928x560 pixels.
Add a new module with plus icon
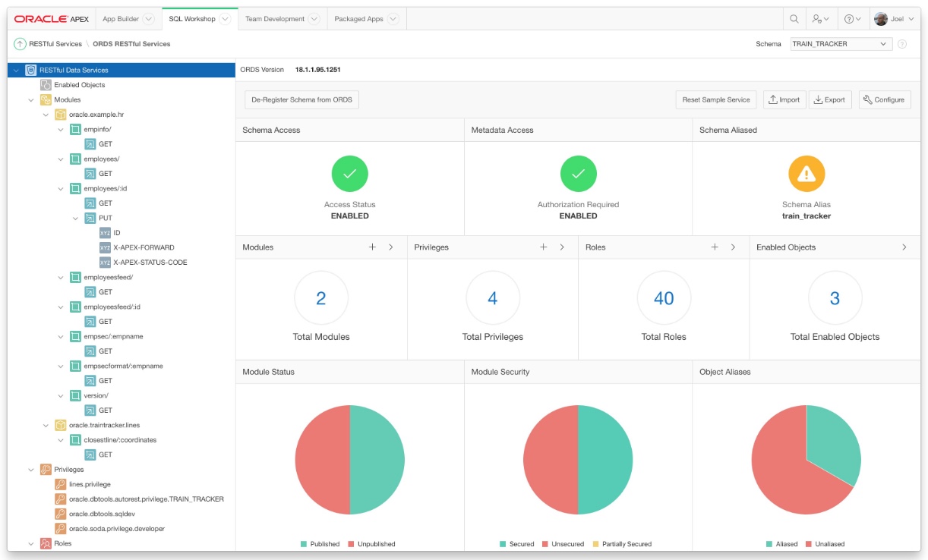coord(372,247)
